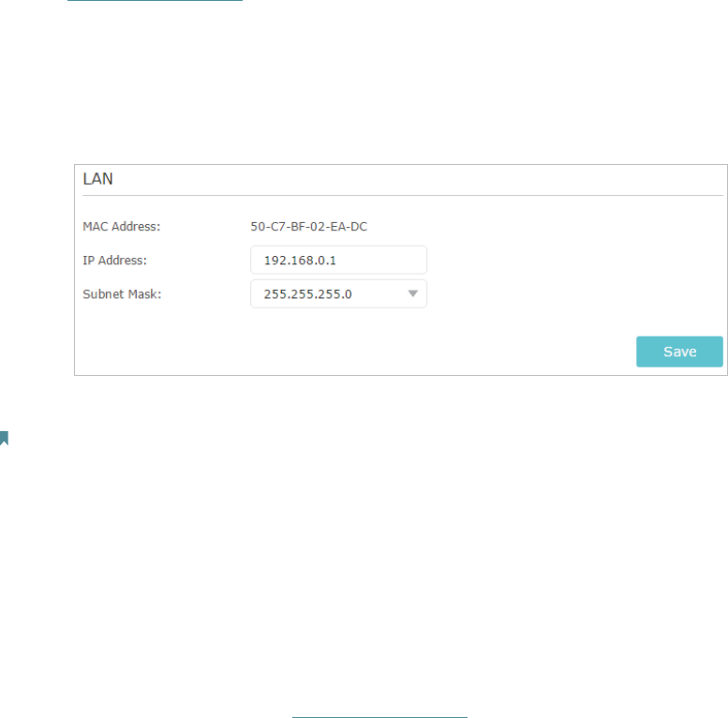The width and height of the screenshot is (728, 718).
Task: Click the LAN section heading
Action: tap(98, 179)
